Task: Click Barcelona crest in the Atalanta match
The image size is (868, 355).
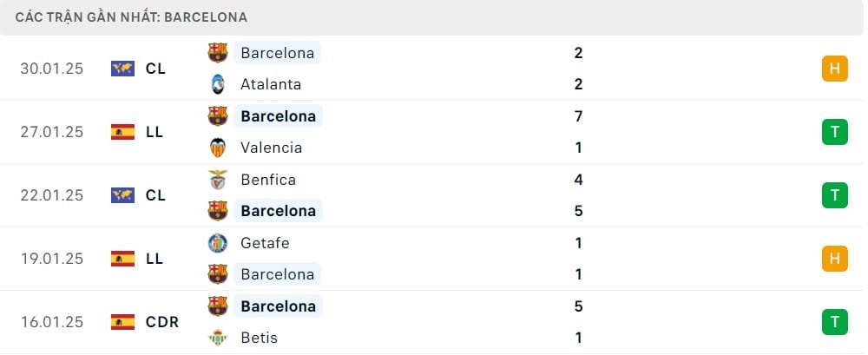Action: 217,53
